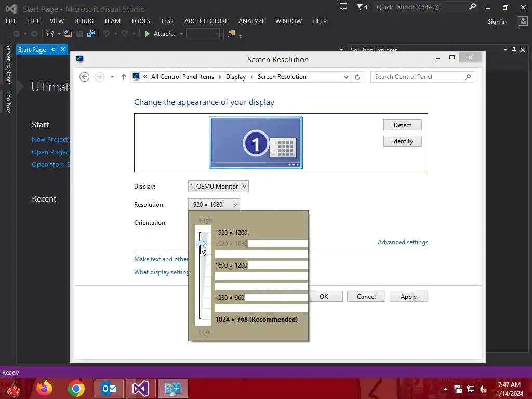Click the New Project toolbar icon
The image size is (532, 399).
[50, 34]
